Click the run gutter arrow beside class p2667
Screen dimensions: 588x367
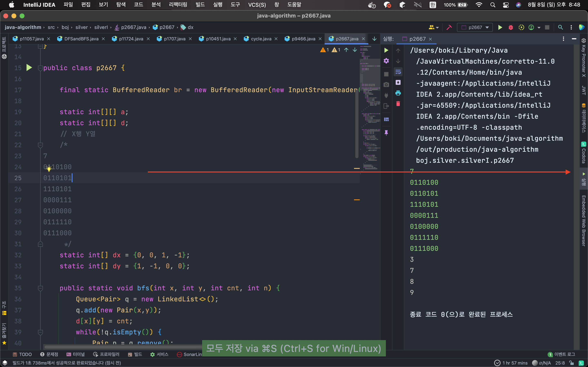click(x=29, y=68)
